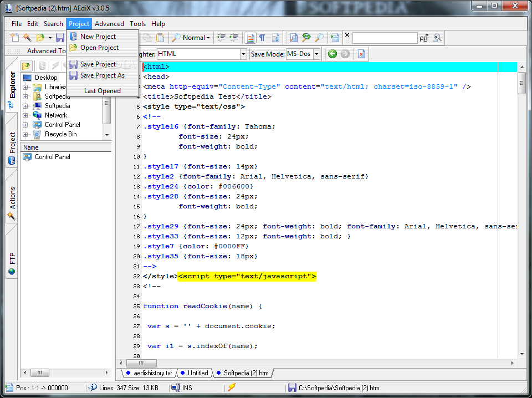The width and height of the screenshot is (532, 398).
Task: Click the file list horizontal scrollbar thumb
Action: [40, 373]
